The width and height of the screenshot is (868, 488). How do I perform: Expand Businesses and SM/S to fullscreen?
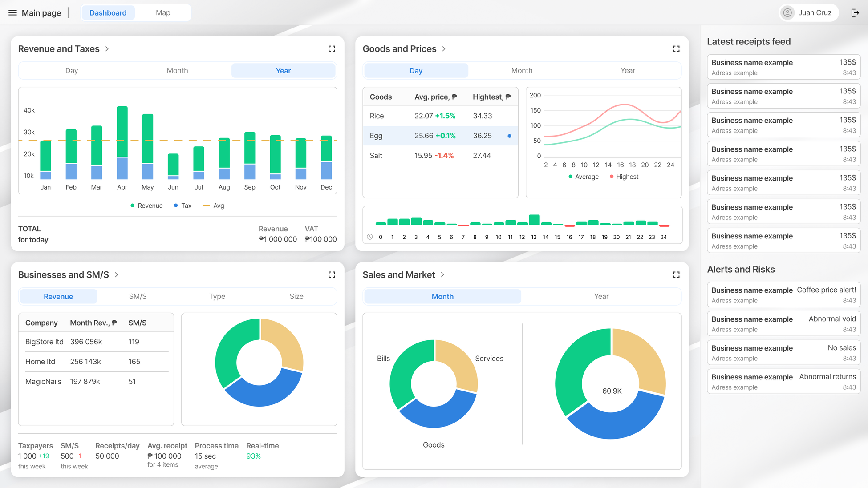[x=332, y=274]
